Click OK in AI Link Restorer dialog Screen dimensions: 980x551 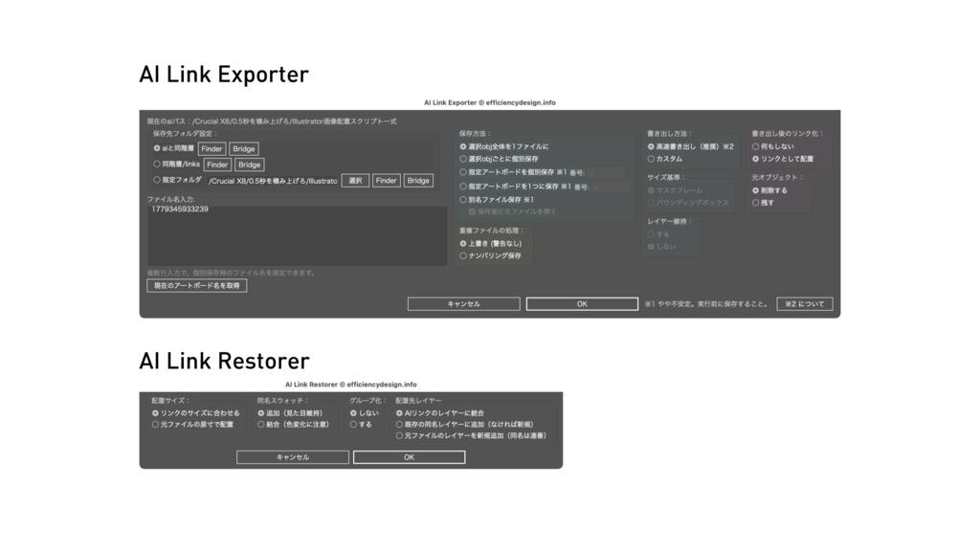410,457
